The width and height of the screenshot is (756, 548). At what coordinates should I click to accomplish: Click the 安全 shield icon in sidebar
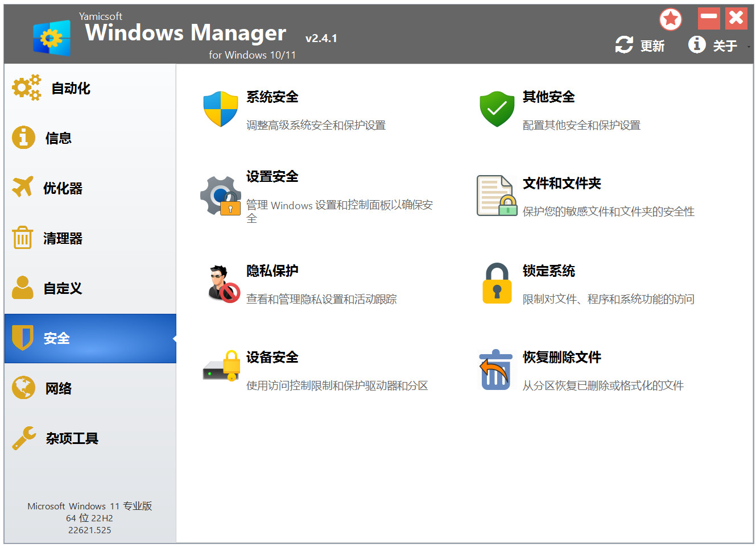[x=23, y=338]
